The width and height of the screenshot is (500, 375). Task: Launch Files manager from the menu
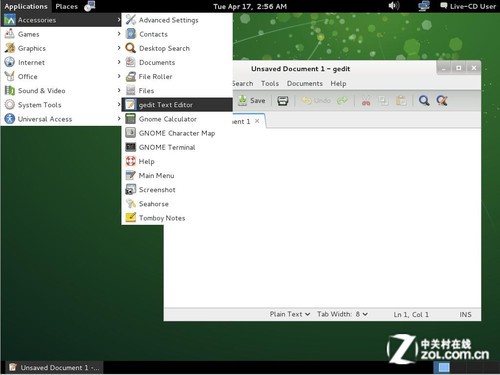[177, 91]
